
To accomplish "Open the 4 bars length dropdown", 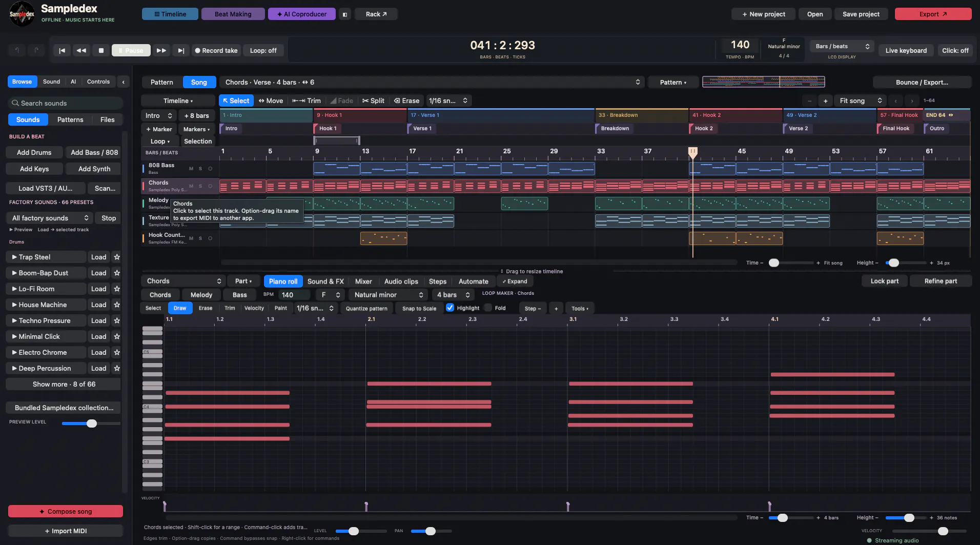I will (453, 295).
